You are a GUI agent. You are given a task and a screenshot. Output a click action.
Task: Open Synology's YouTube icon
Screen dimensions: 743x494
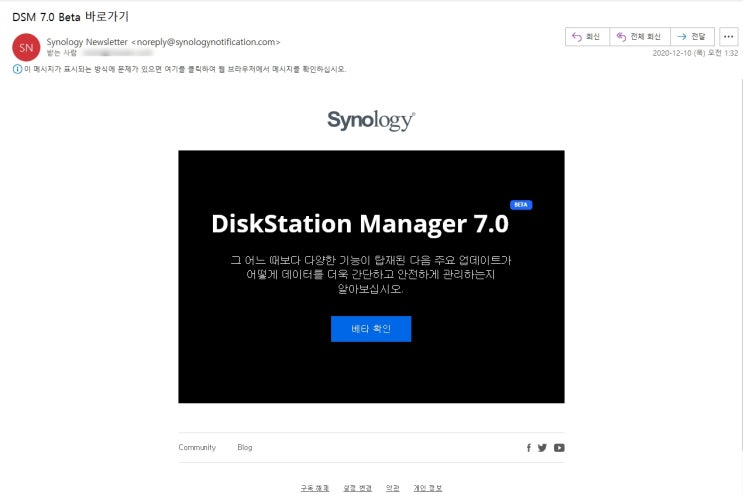[559, 448]
